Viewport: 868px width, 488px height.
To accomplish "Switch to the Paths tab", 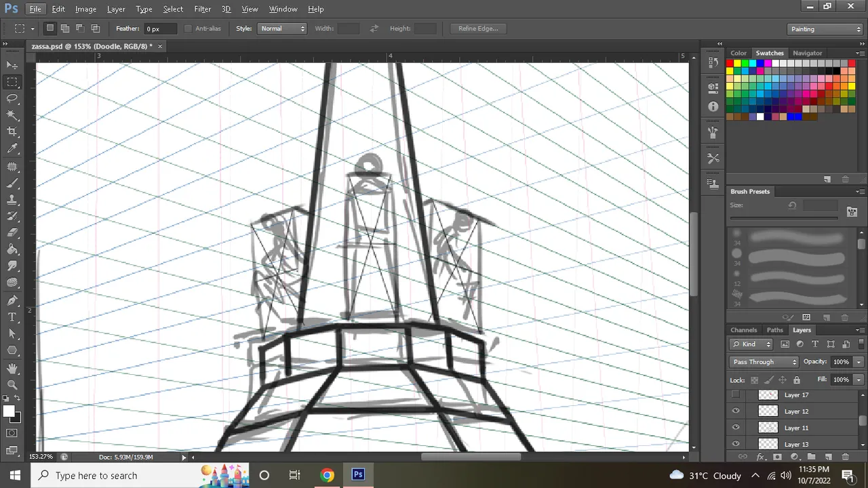I will 774,330.
